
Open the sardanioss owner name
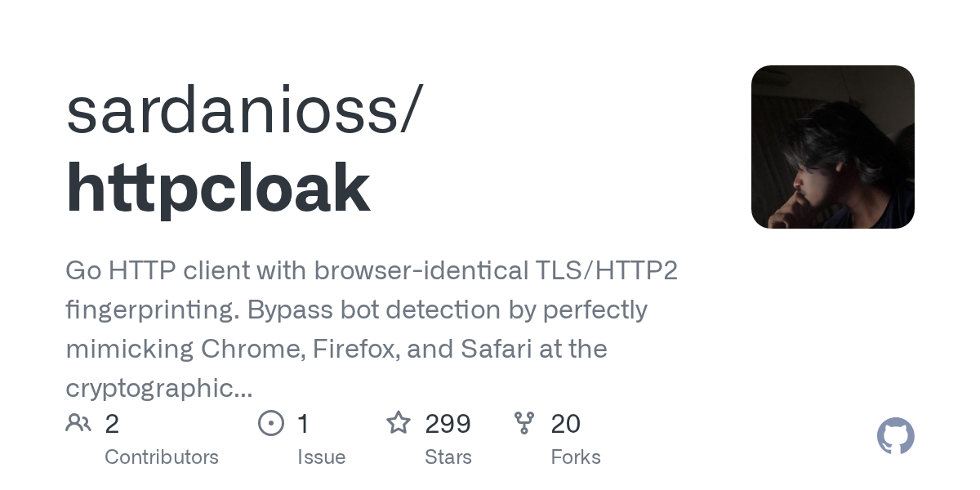[x=243, y=111]
